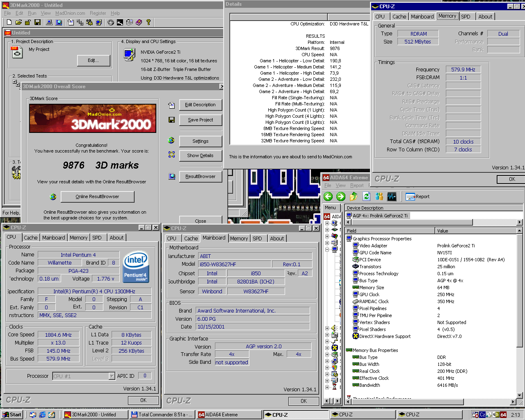Screen dimensions: 525x420
Task: Select Mainboard tab in middle CPU-Z window
Action: (214, 237)
